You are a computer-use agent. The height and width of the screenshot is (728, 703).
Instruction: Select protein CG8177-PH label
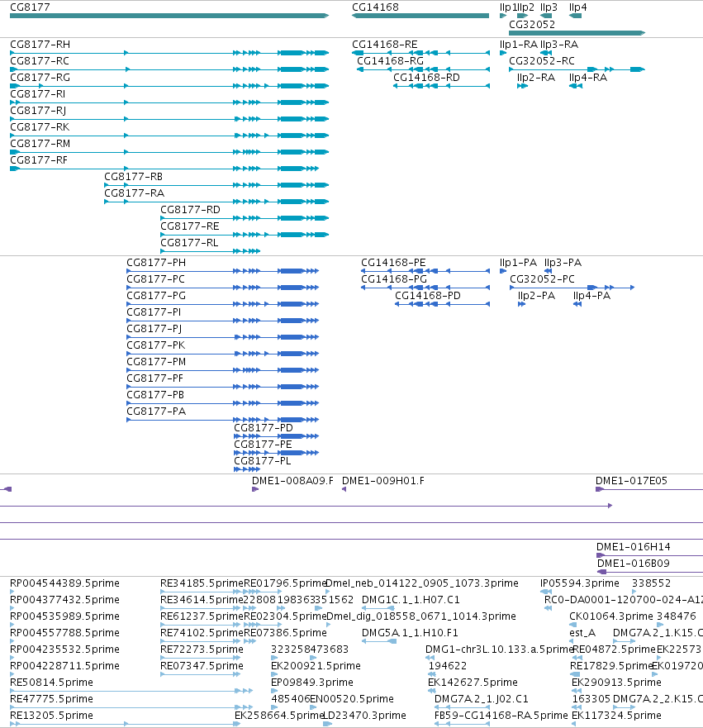(x=156, y=263)
